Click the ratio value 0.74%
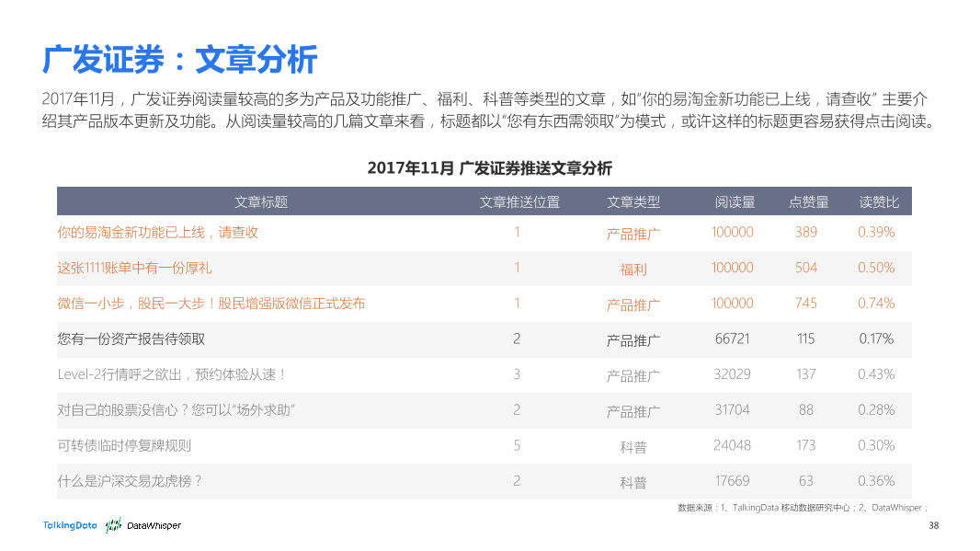 pyautogui.click(x=876, y=304)
